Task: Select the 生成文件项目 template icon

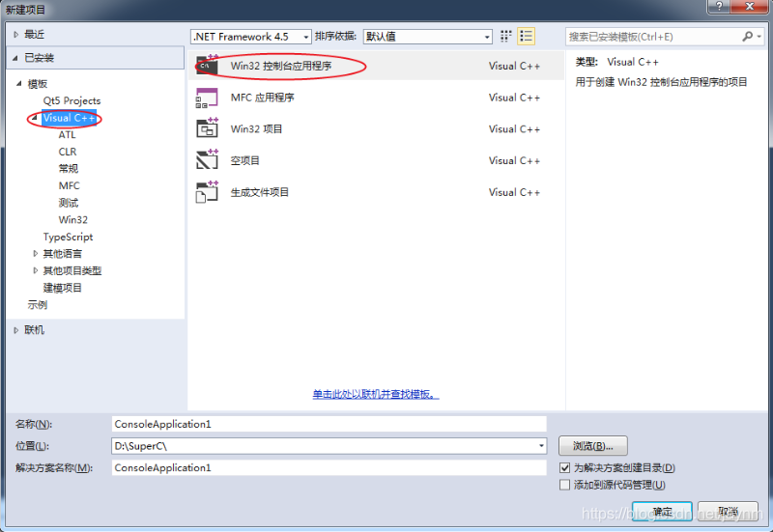Action: pyautogui.click(x=207, y=191)
